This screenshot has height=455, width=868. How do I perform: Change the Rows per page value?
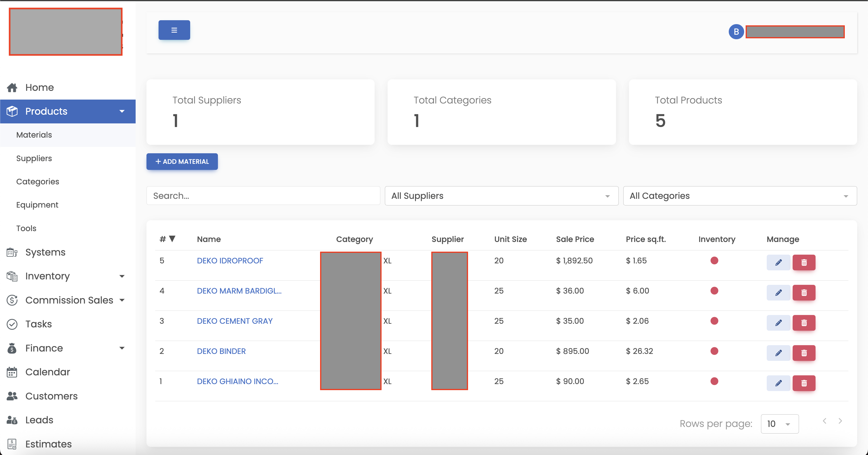coord(779,424)
